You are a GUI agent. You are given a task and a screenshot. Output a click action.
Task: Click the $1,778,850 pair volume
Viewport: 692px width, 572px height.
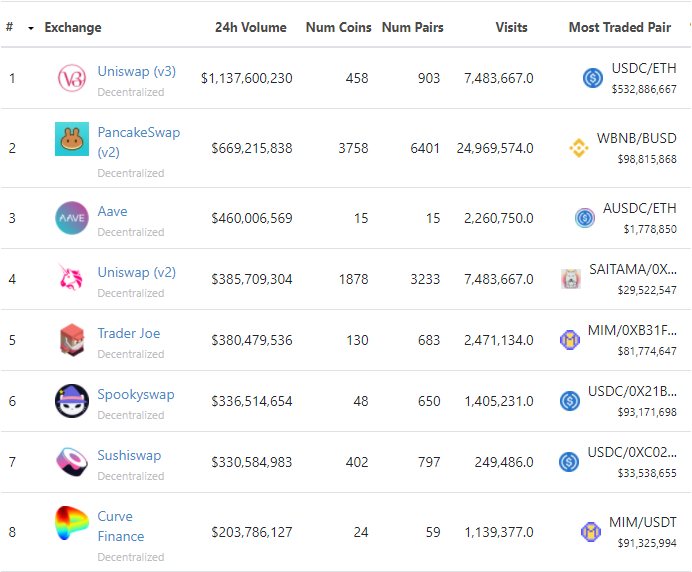point(650,229)
